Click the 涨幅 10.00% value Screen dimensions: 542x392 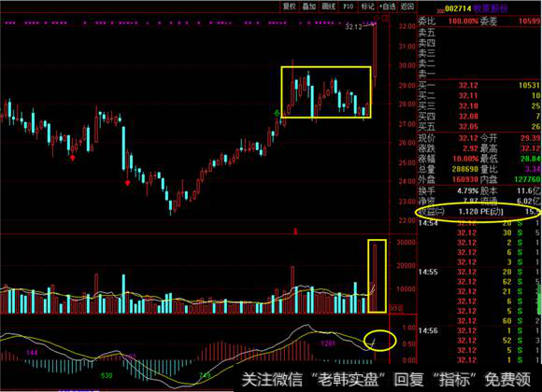(x=465, y=160)
